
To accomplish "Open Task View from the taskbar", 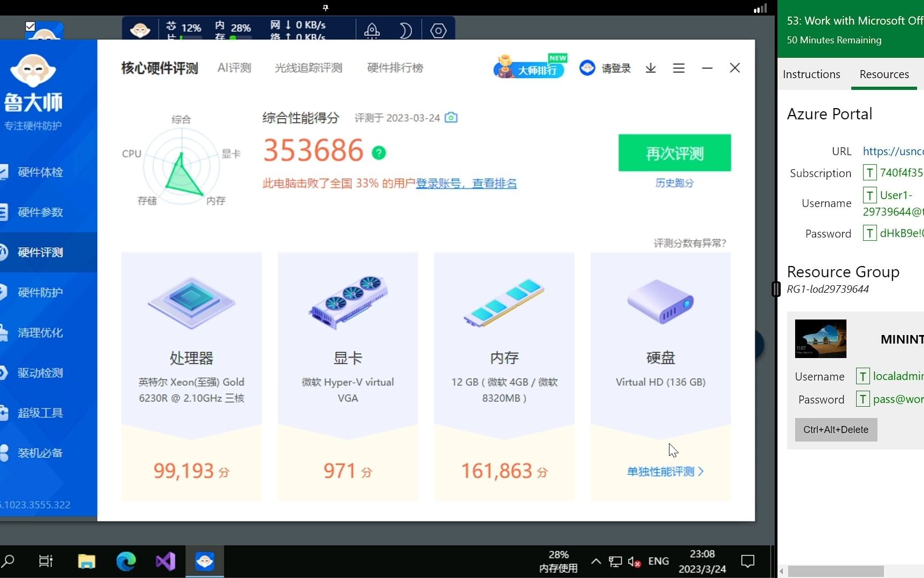I will click(46, 561).
